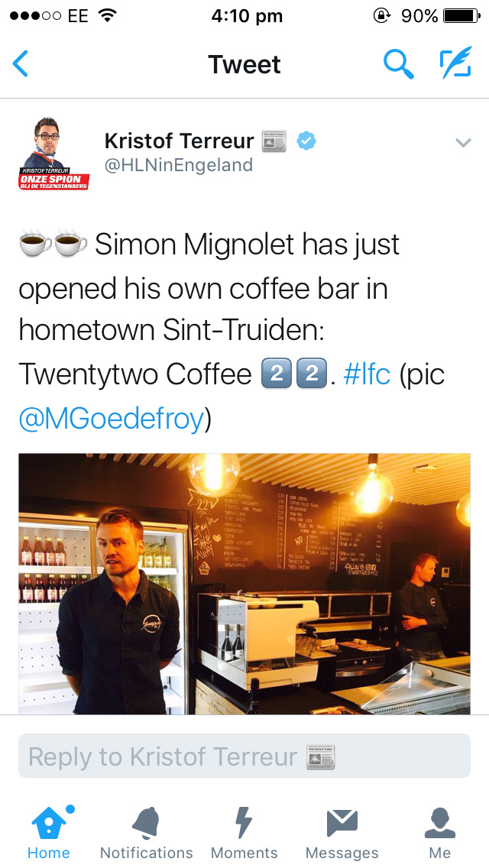Tap the newspaper emoji beside the name
Screen dimensions: 489x868
point(275,141)
